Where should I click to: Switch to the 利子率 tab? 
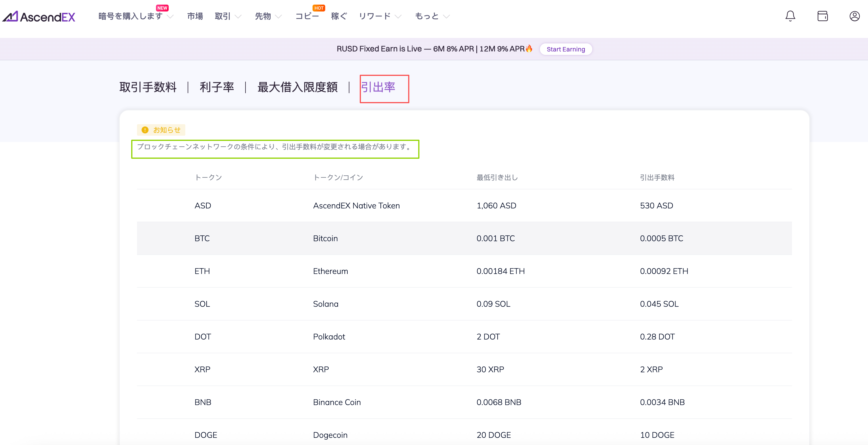click(217, 87)
